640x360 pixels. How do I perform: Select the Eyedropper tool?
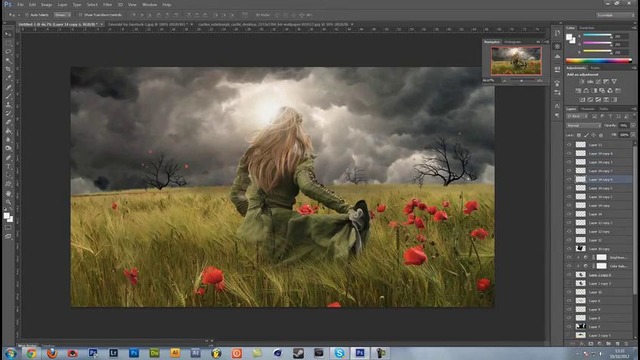[x=8, y=78]
